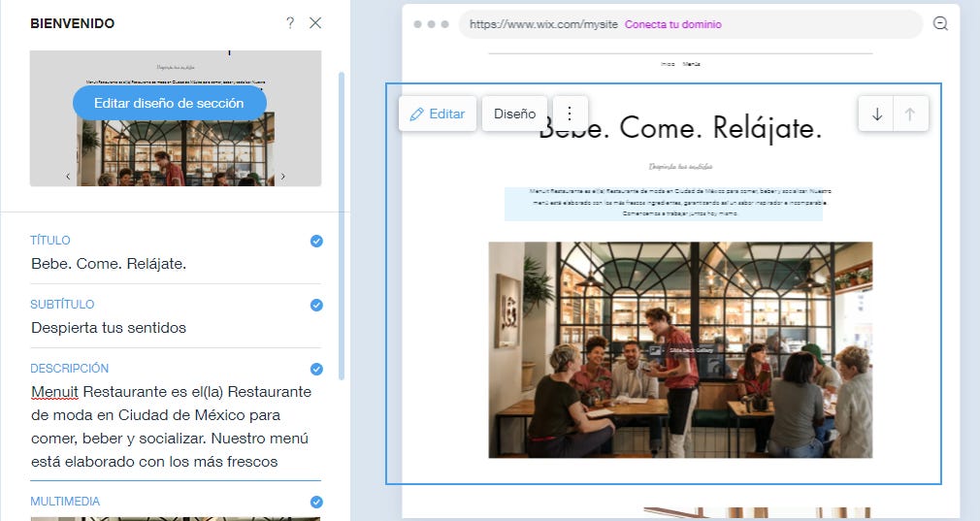This screenshot has height=521, width=980.
Task: Select the Bebe. Come. Relájate. heading on canvas
Action: [x=680, y=128]
